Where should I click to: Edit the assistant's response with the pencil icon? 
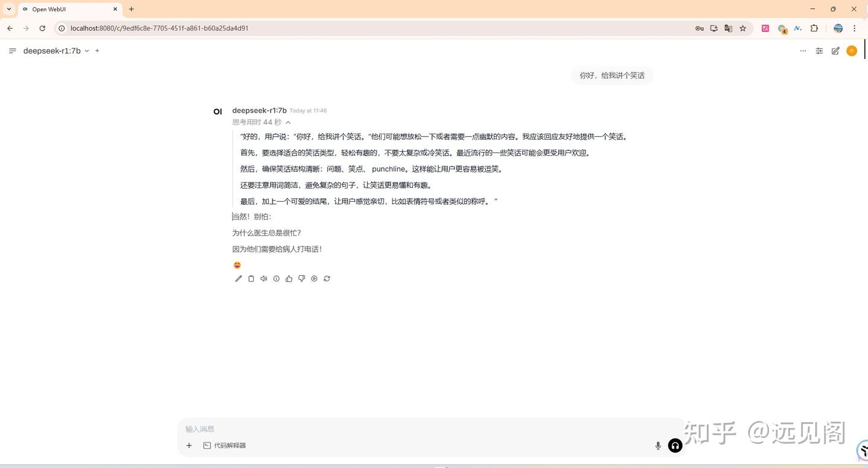point(238,278)
